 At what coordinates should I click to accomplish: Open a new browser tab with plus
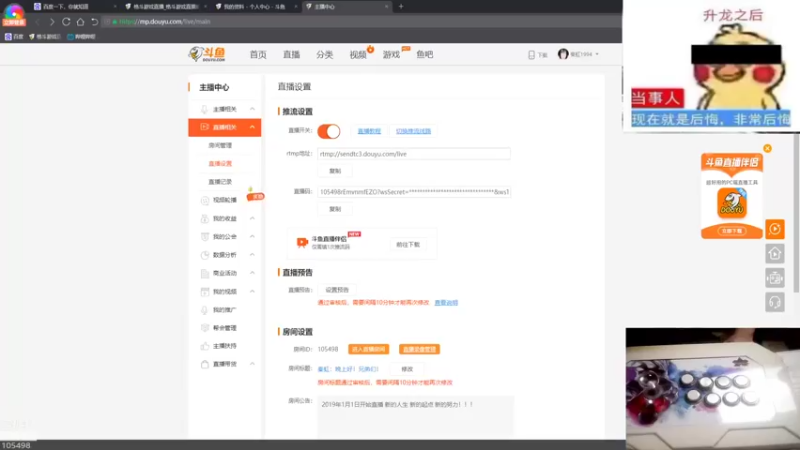pos(401,7)
